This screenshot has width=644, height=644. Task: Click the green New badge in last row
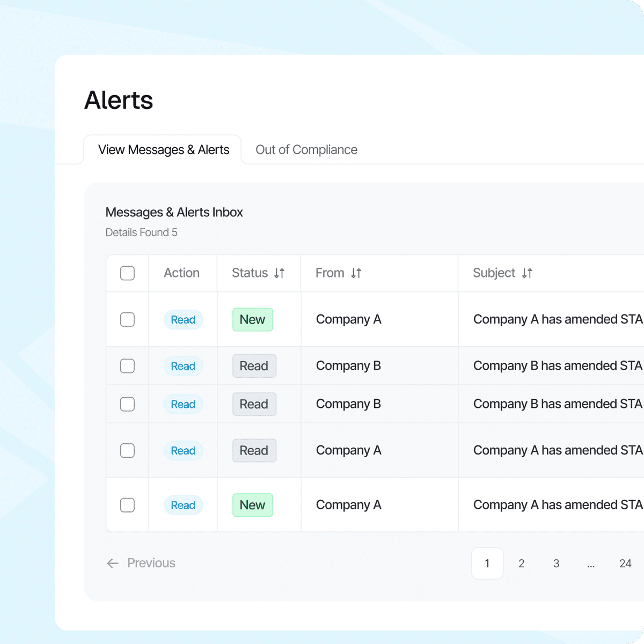click(253, 505)
